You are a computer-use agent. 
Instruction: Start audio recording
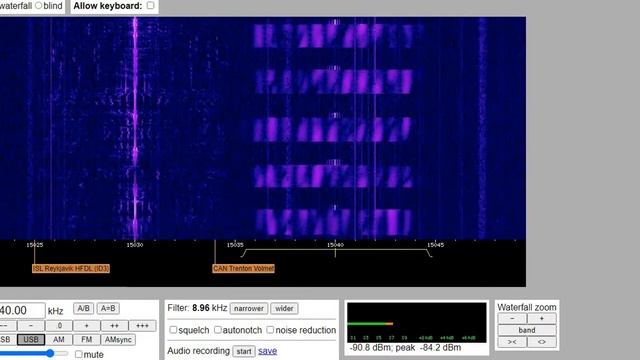244,351
